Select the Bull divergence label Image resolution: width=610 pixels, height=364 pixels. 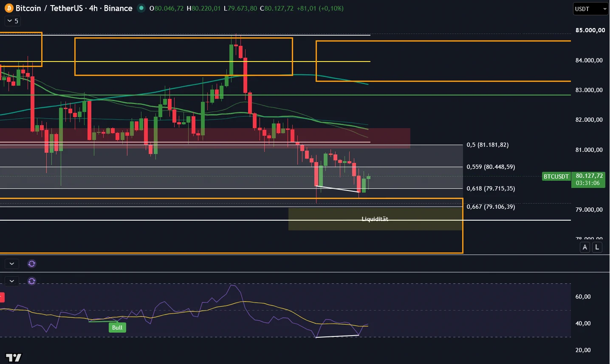pos(117,328)
